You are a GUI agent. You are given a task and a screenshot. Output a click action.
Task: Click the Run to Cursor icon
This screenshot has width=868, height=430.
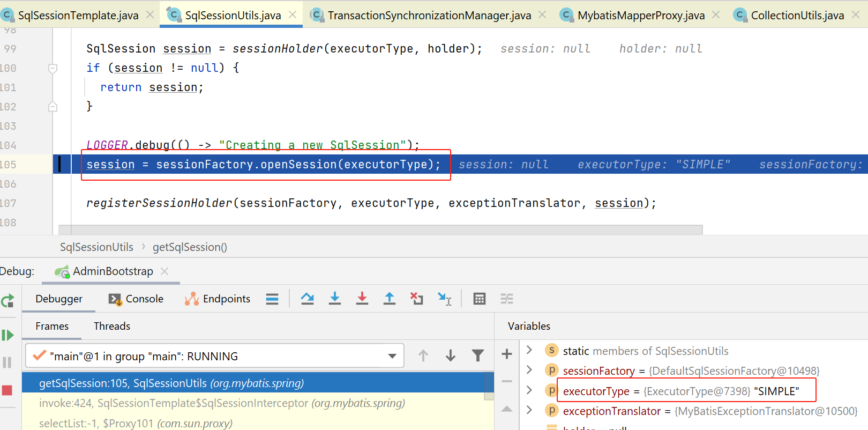(444, 299)
